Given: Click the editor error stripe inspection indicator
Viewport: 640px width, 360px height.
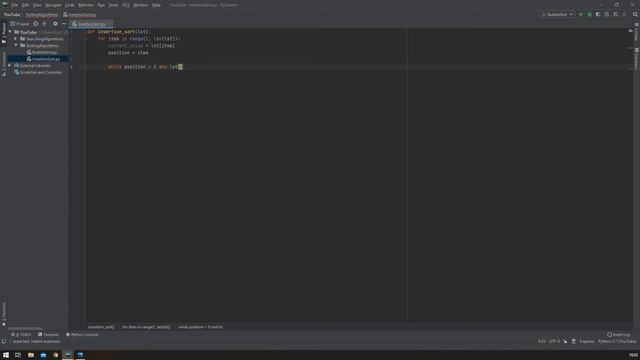Looking at the screenshot, I should coord(631,31).
